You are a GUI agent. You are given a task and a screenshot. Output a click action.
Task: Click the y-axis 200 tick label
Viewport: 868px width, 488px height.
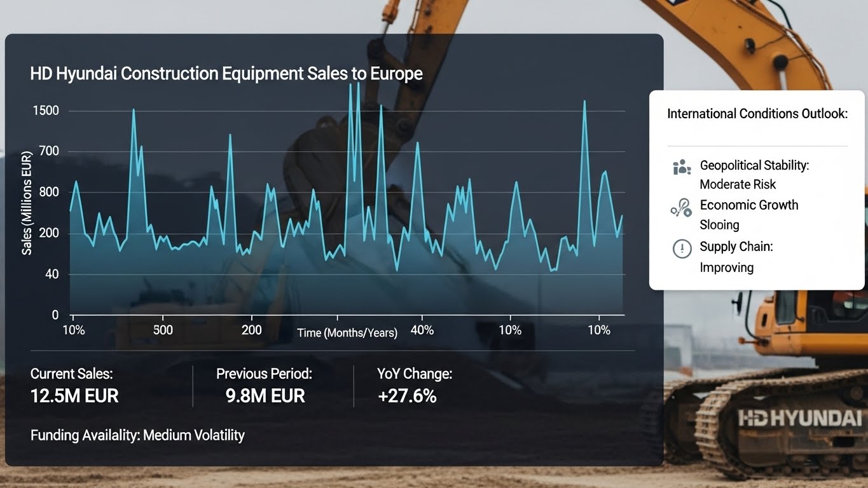(x=48, y=234)
